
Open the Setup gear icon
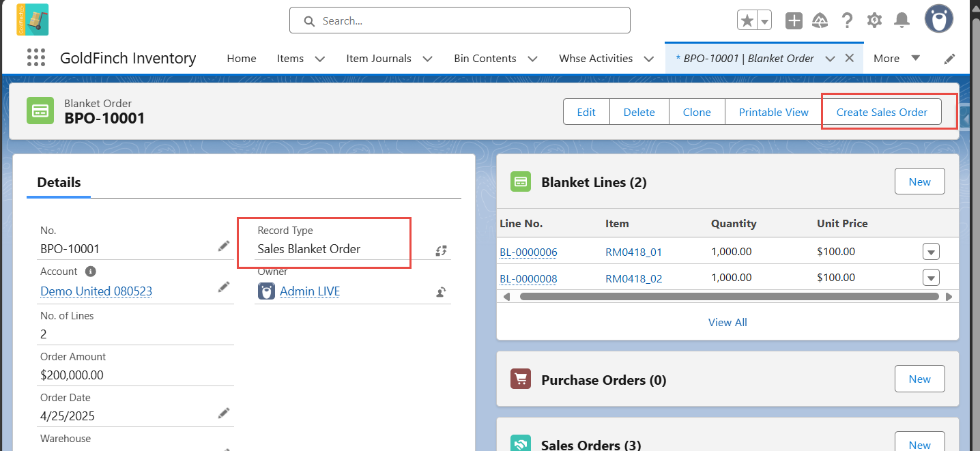coord(874,20)
